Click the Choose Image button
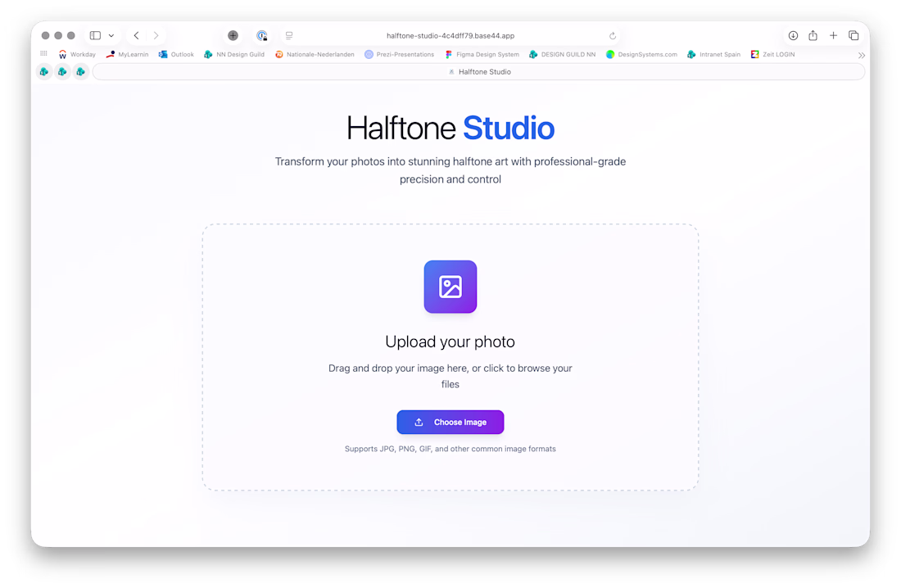 [450, 422]
